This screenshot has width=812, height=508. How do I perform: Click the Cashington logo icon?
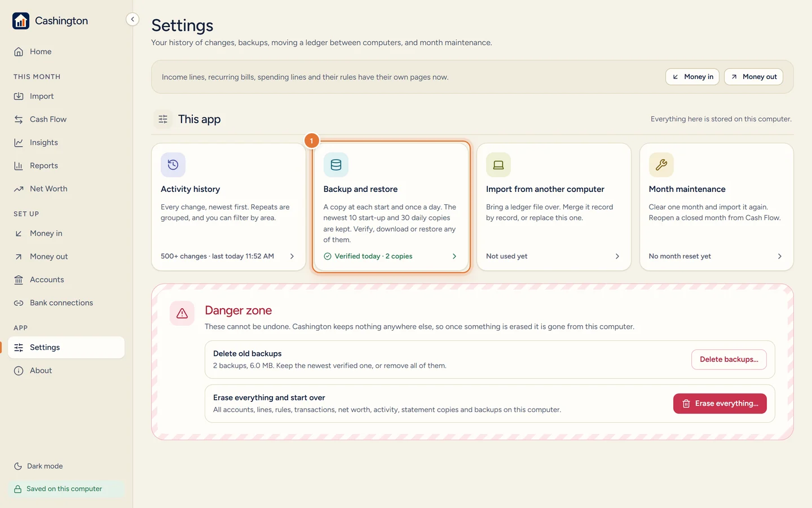tap(21, 21)
